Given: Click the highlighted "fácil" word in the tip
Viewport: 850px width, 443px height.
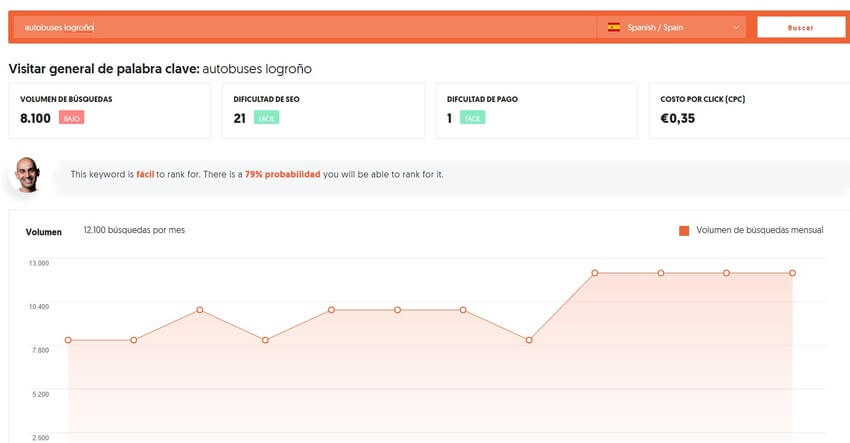Looking at the screenshot, I should tap(145, 174).
